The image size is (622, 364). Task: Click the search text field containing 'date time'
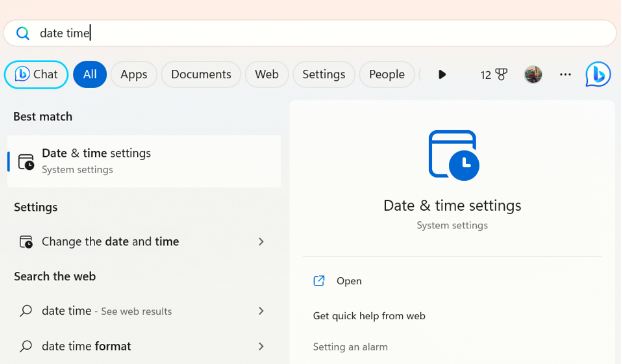pyautogui.click(x=310, y=33)
